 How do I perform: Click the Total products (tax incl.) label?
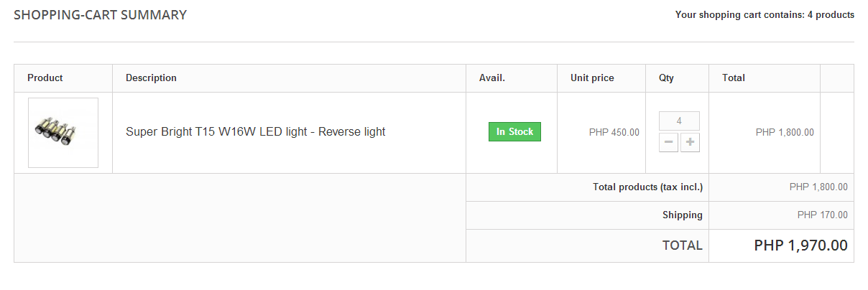(647, 187)
